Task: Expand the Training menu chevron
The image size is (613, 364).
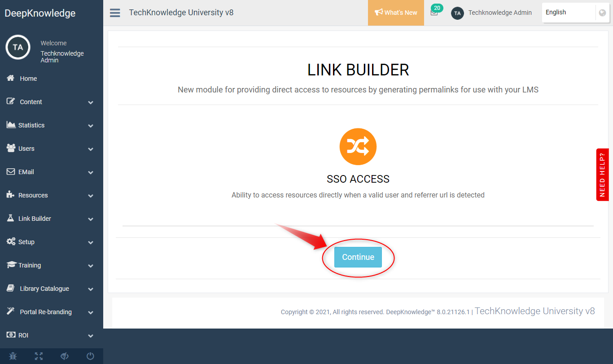Action: coord(91,266)
